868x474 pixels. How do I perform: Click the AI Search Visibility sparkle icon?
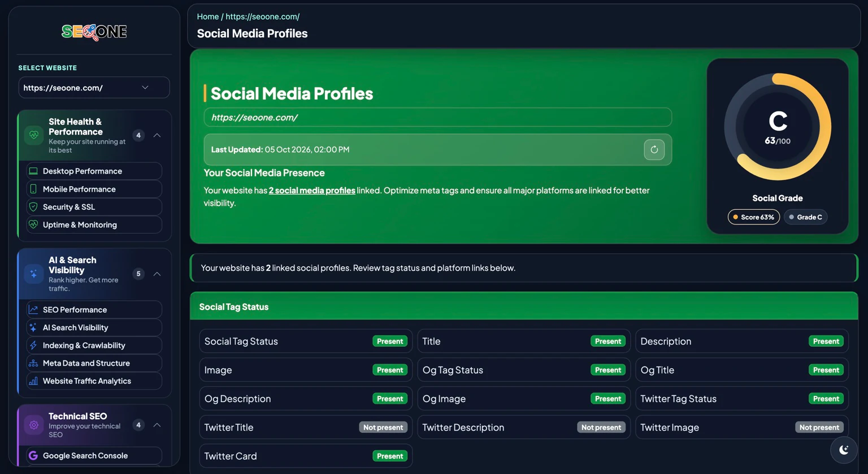(33, 328)
